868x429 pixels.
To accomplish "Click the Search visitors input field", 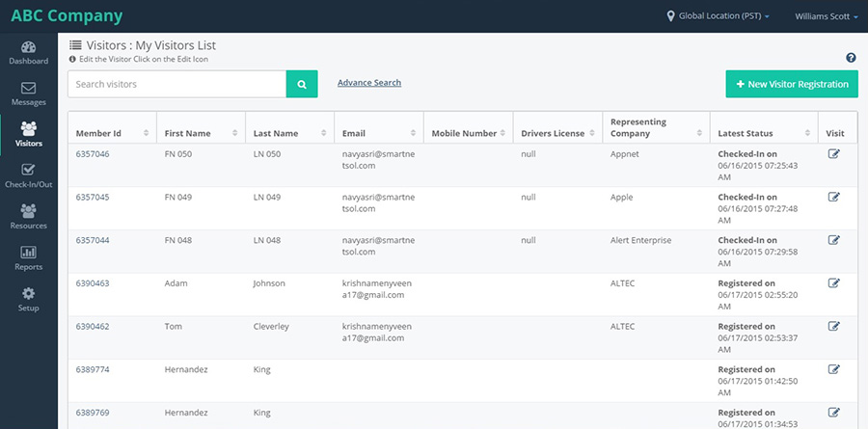I will 177,84.
